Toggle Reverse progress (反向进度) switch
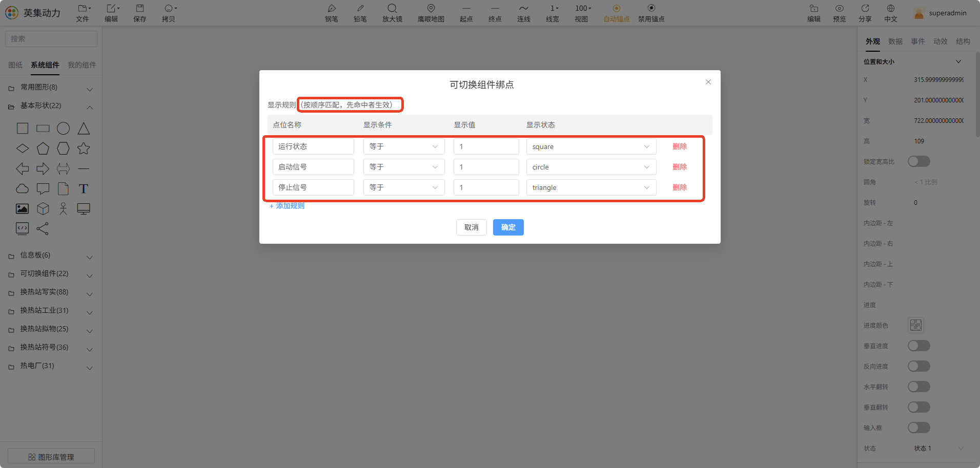980x468 pixels. point(919,366)
